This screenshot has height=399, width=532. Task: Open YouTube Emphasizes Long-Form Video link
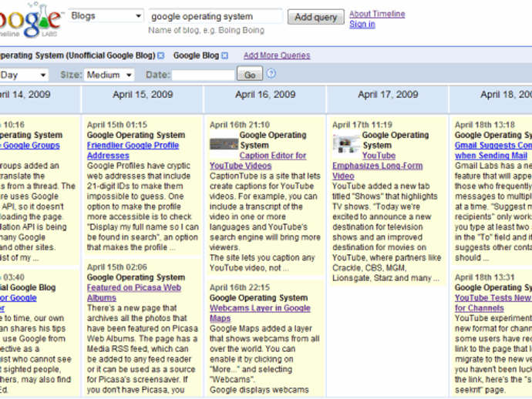[378, 166]
